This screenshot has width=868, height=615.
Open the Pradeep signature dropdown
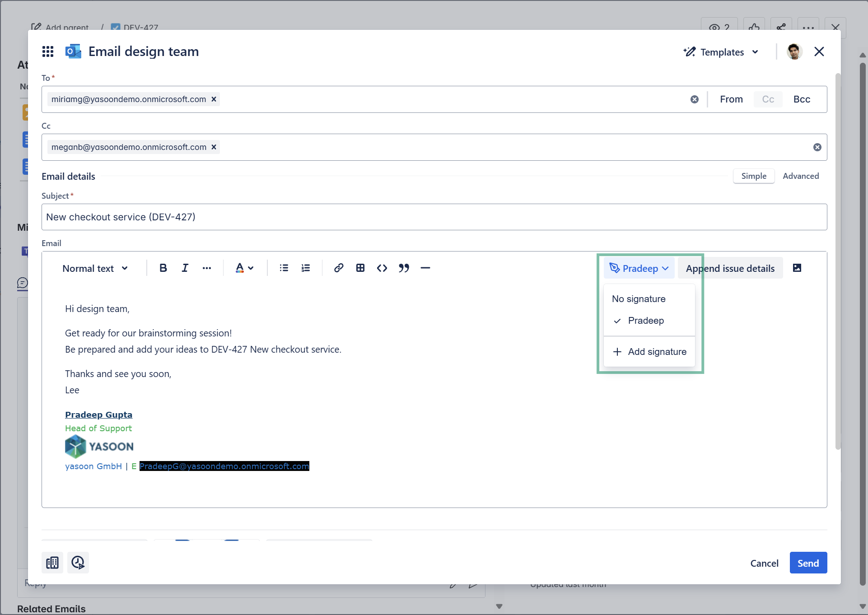tap(639, 268)
